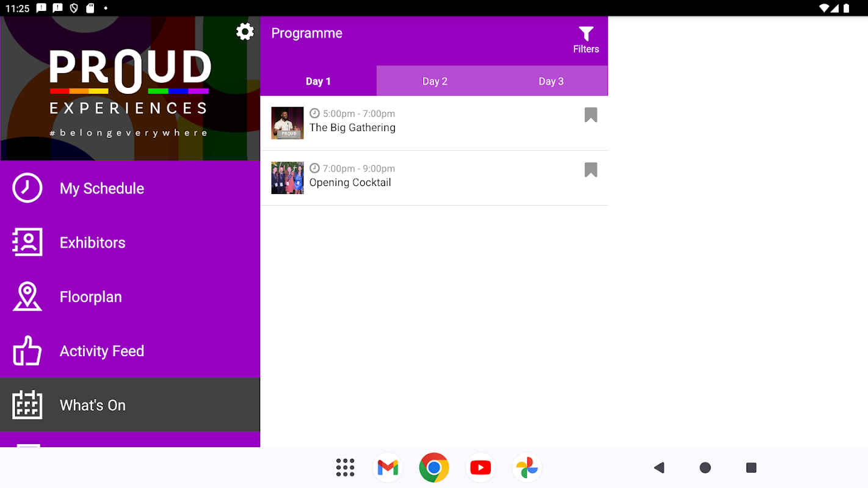The image size is (868, 488).
Task: Click the Exhibitors contact card icon
Action: (27, 242)
